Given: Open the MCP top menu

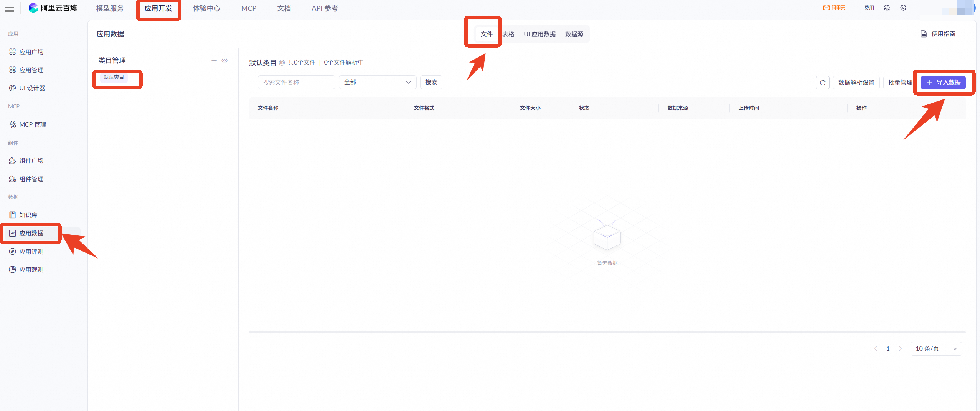Looking at the screenshot, I should point(249,8).
